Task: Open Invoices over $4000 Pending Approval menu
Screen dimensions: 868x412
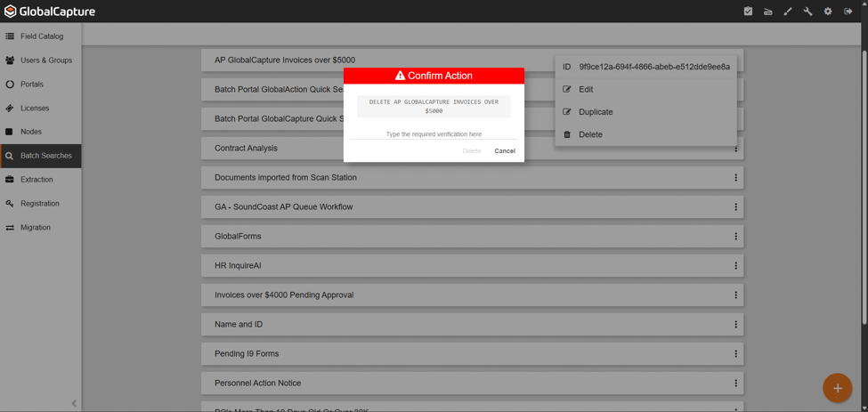Action: [x=735, y=295]
